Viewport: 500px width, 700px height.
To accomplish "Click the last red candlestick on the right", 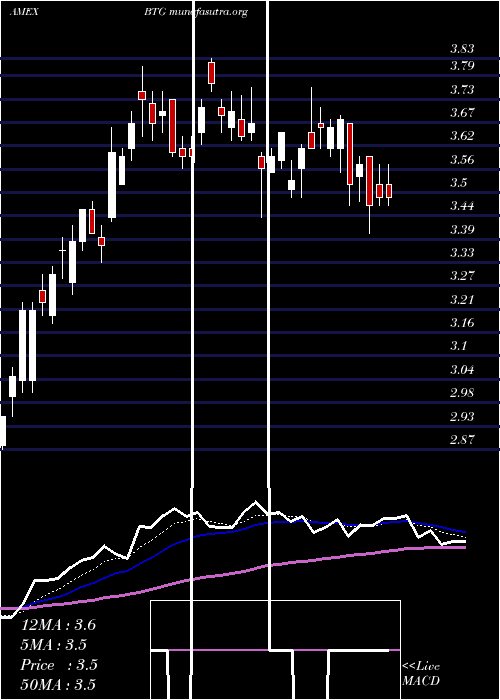I will pos(389,191).
